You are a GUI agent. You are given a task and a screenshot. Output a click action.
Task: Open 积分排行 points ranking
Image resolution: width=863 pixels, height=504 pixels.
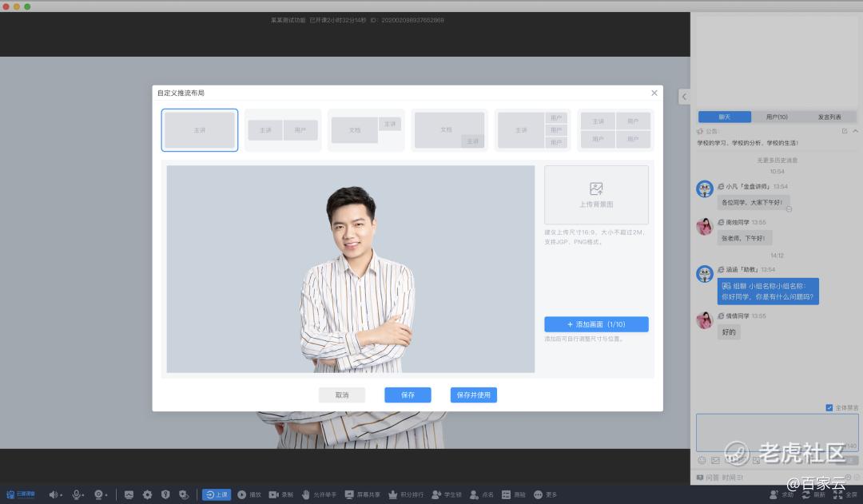pos(392,495)
